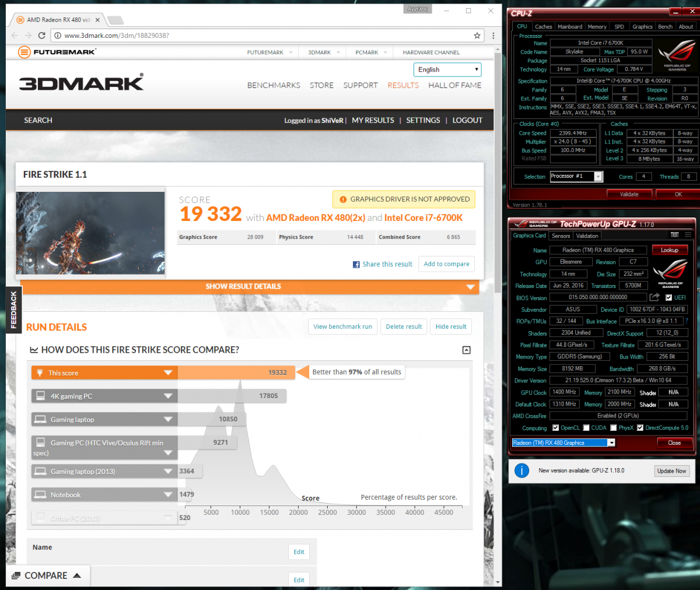Open the Benchmarks menu
This screenshot has height=590, width=700.
click(x=274, y=85)
